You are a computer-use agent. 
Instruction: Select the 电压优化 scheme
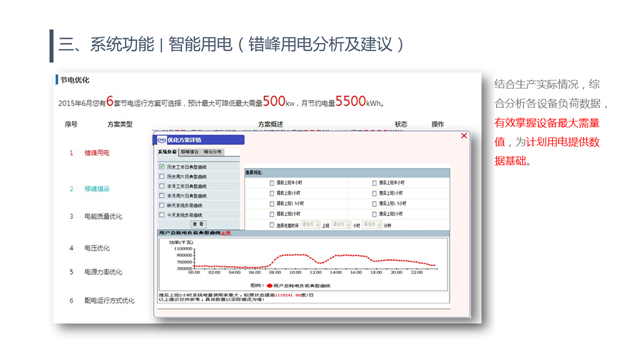click(97, 248)
